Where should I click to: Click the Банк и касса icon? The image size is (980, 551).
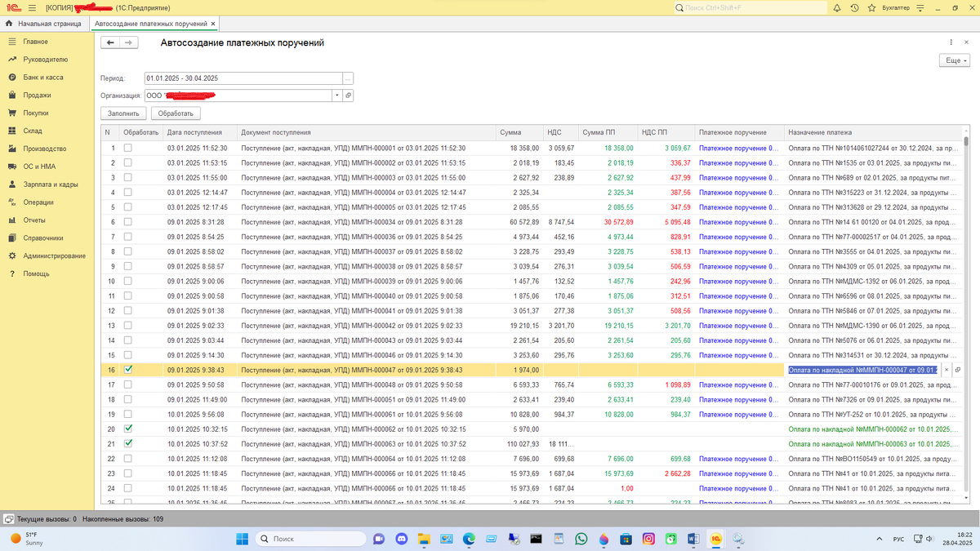(12, 78)
